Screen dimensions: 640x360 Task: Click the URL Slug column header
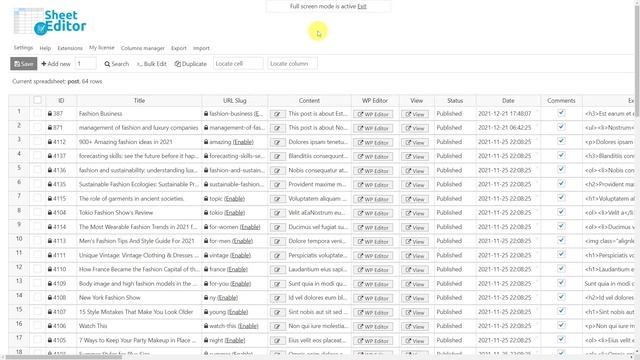(x=235, y=100)
